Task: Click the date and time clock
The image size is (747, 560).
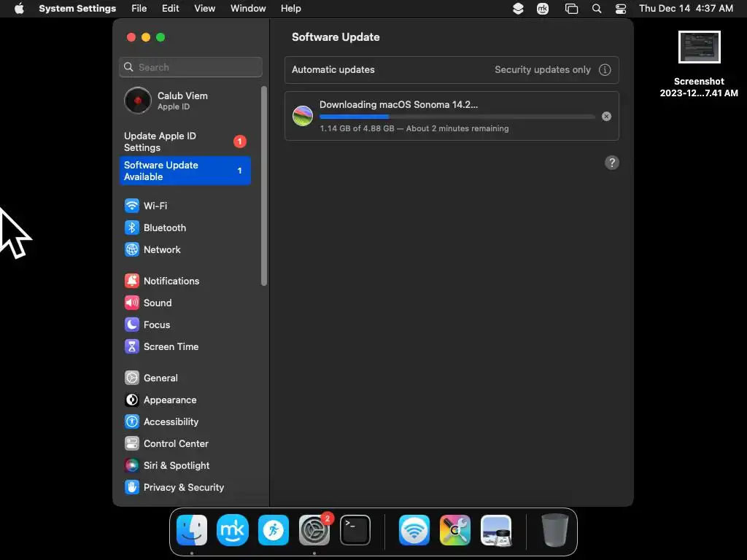Action: (x=686, y=9)
